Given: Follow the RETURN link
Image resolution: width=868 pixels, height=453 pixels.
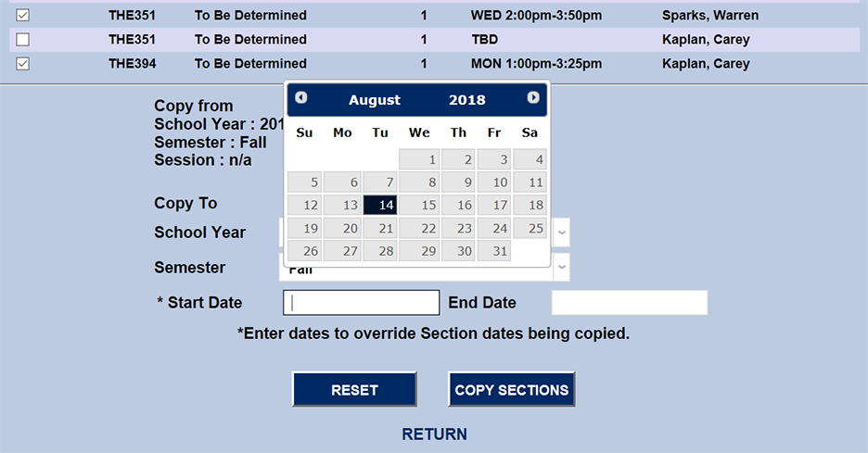Looking at the screenshot, I should (x=434, y=434).
